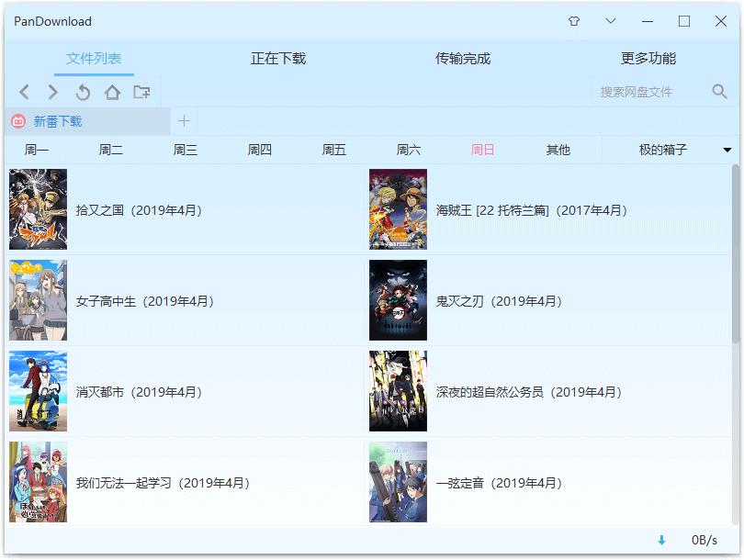The image size is (744, 560).
Task: Click the plus to add a new tab
Action: [x=184, y=120]
